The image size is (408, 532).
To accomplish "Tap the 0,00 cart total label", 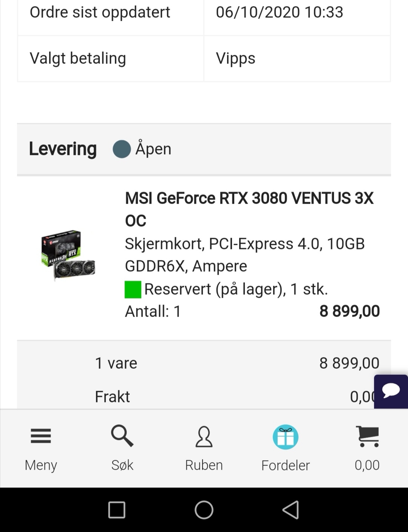I will pos(367,465).
